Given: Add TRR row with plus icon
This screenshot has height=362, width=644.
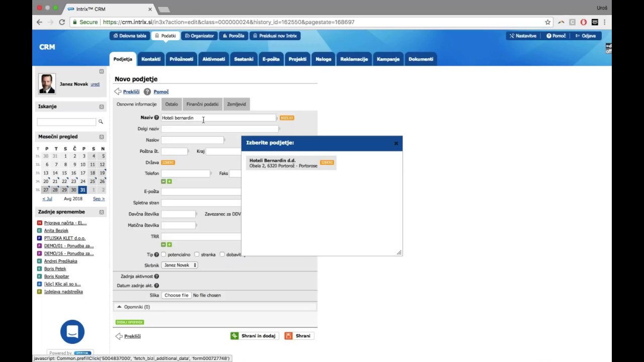Looking at the screenshot, I should tap(169, 244).
